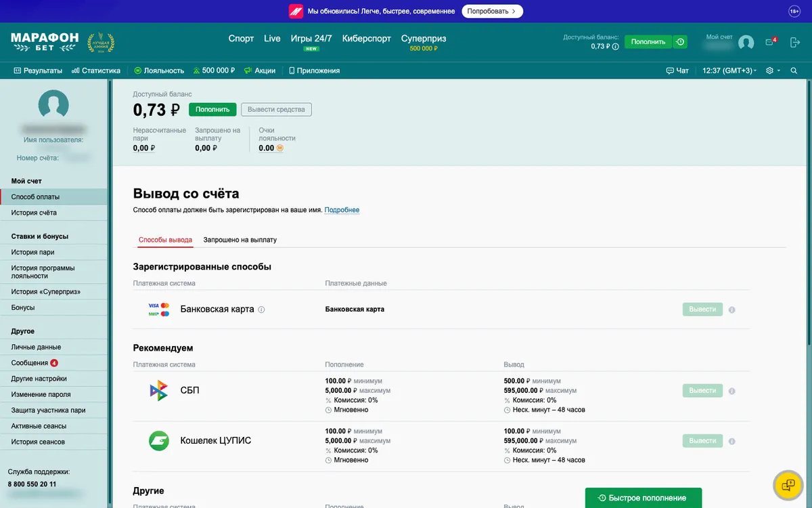This screenshot has height=508, width=812.
Task: Click the info icon next to Банковская карта
Action: coord(261,310)
